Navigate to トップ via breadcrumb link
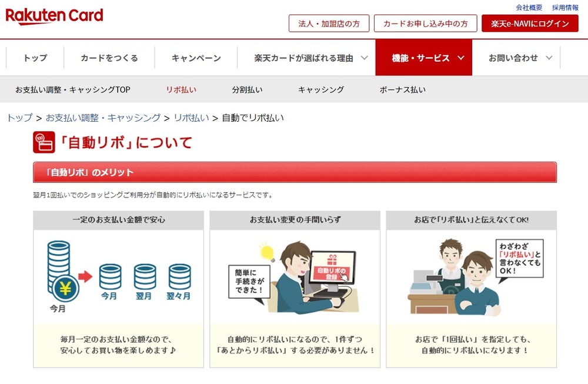The image size is (588, 384). pos(18,118)
